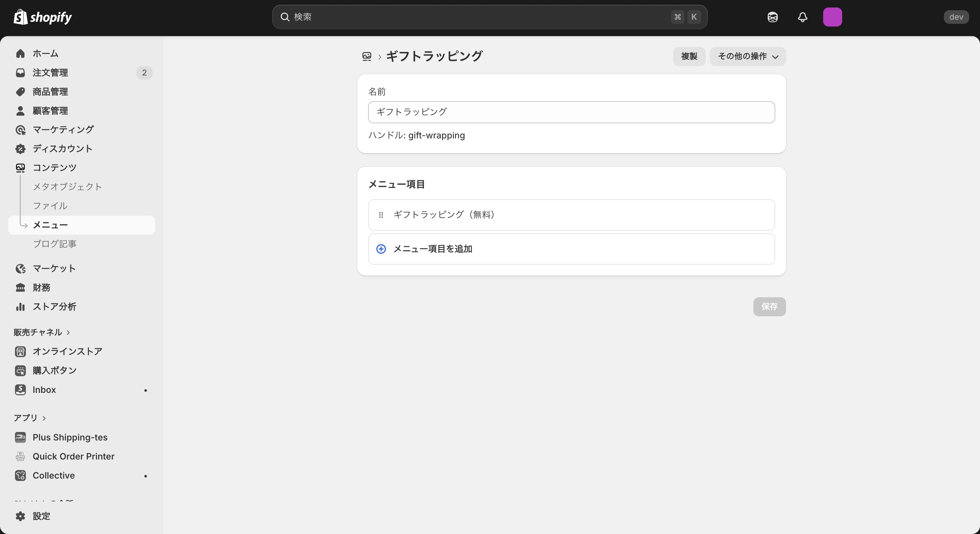Open the Sidekick assistant icon
Image resolution: width=980 pixels, height=534 pixels.
pos(772,17)
